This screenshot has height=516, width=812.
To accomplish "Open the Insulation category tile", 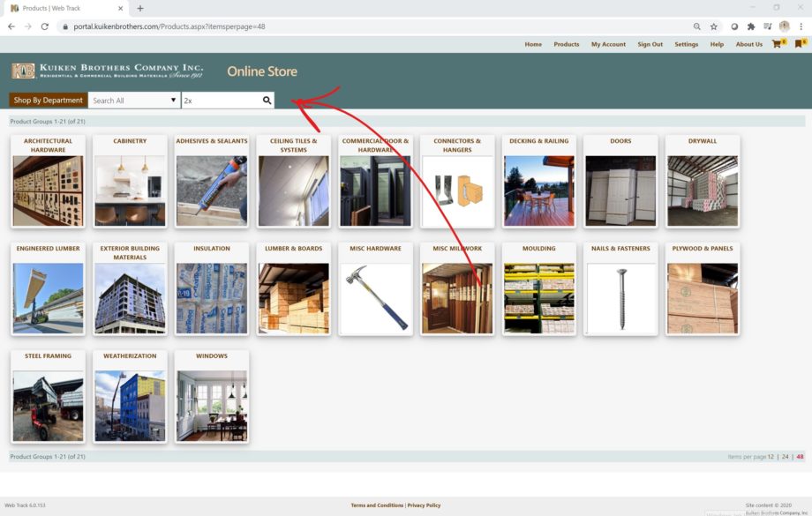I will pos(212,289).
